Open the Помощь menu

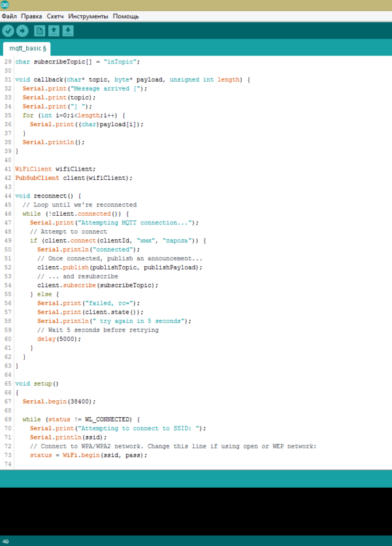[x=125, y=16]
